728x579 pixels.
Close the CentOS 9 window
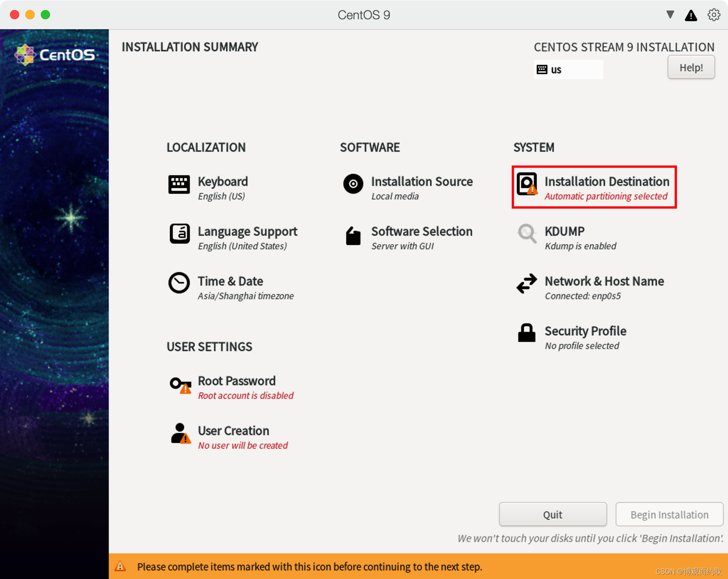click(15, 15)
